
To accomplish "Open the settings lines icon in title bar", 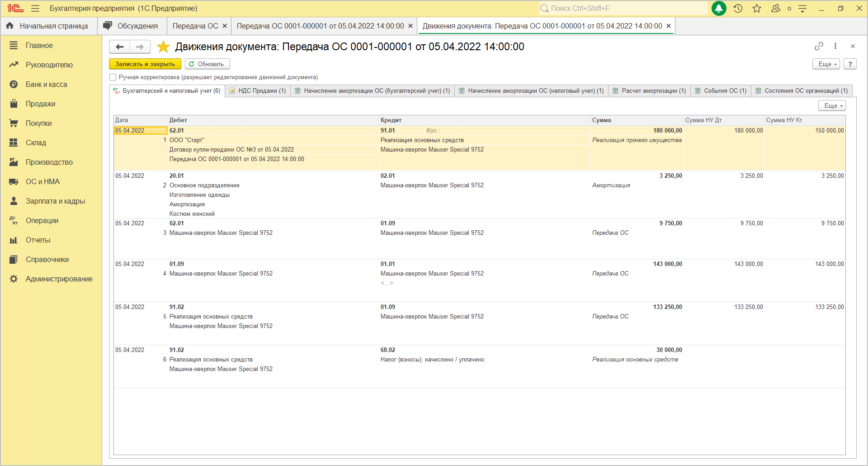I will (802, 8).
